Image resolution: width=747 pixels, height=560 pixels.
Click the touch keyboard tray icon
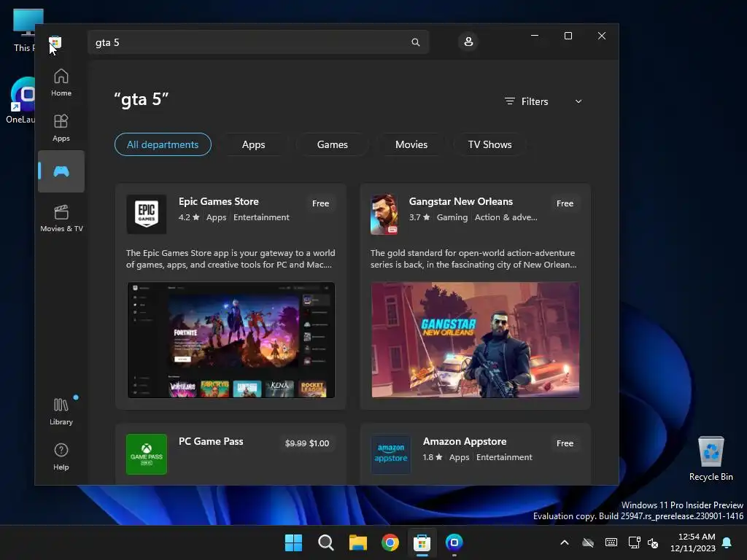(611, 542)
